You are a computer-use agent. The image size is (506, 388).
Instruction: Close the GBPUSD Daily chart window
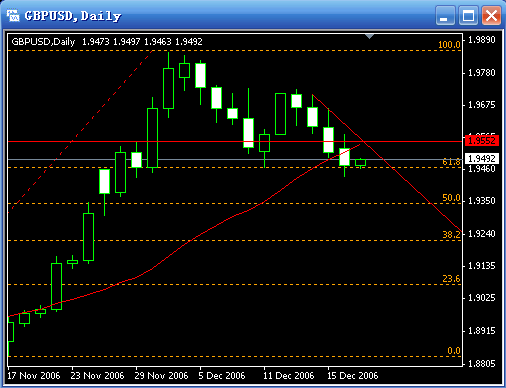(491, 15)
